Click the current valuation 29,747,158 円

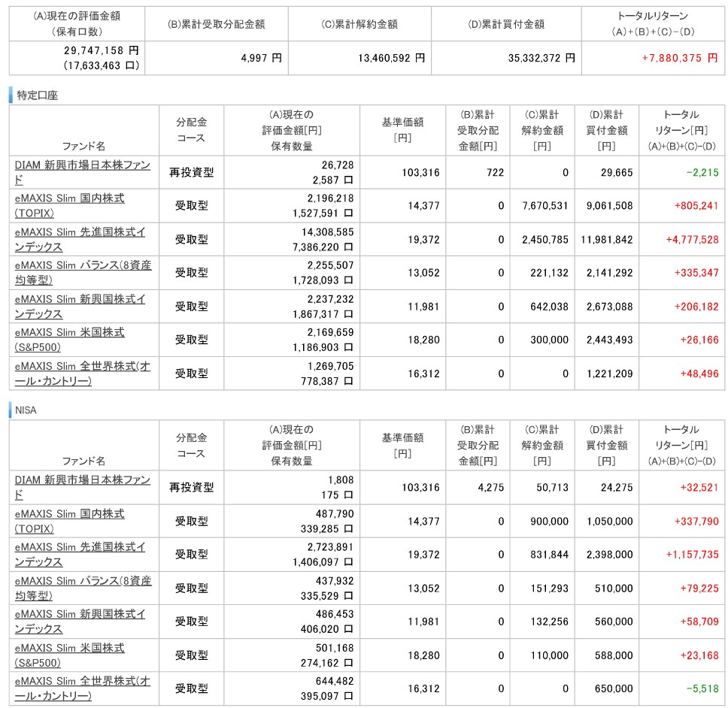102,50
